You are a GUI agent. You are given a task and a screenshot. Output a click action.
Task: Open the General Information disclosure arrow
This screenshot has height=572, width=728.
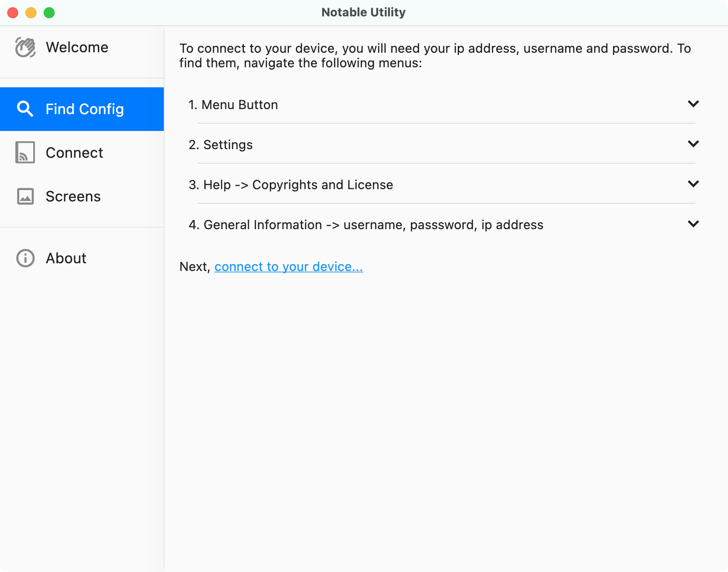[x=693, y=224]
